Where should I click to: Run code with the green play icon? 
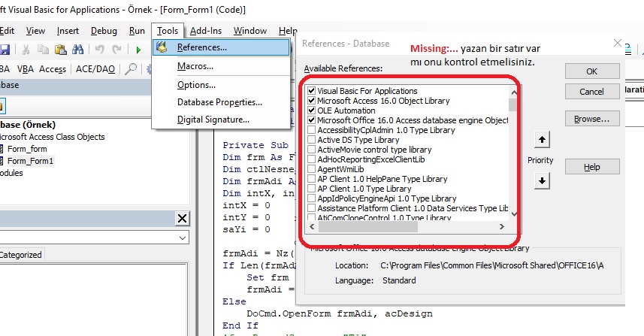tap(138, 50)
